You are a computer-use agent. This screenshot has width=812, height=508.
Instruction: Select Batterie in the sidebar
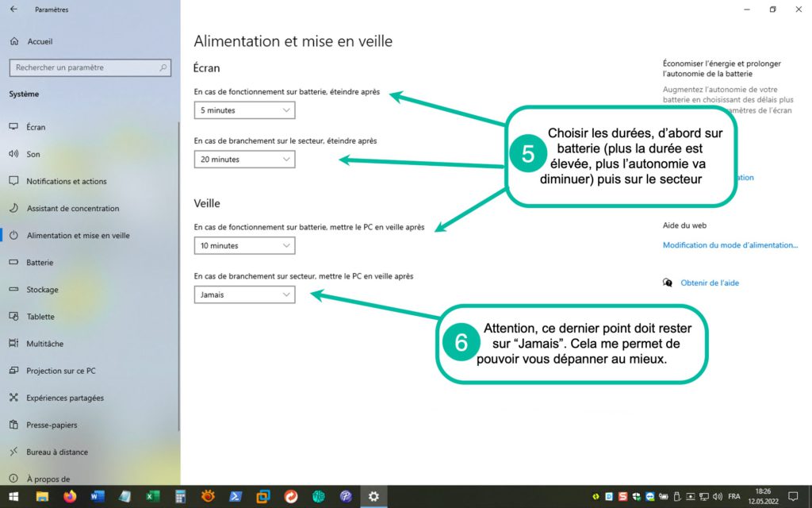[40, 262]
